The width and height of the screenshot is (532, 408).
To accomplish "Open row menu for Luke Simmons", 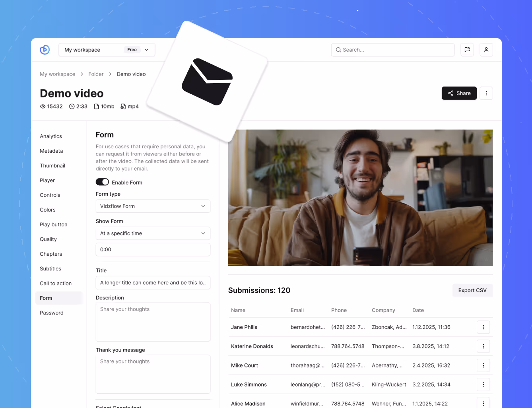I will coord(483,384).
